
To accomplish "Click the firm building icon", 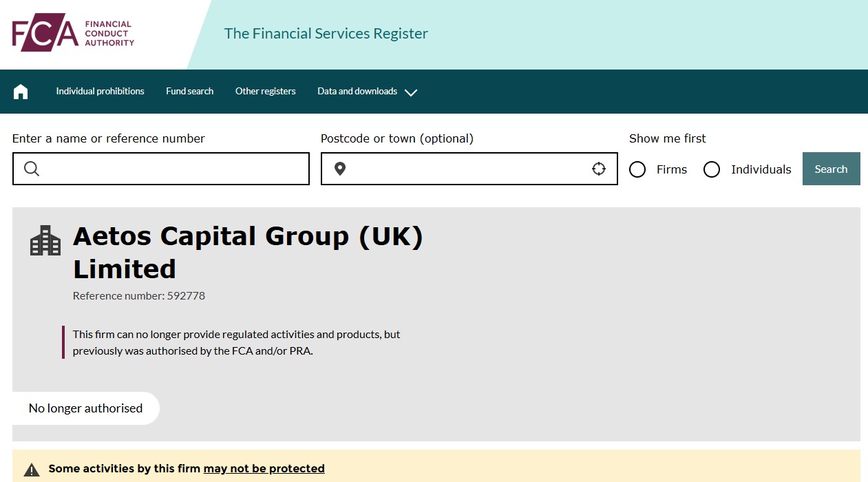I will (x=45, y=240).
